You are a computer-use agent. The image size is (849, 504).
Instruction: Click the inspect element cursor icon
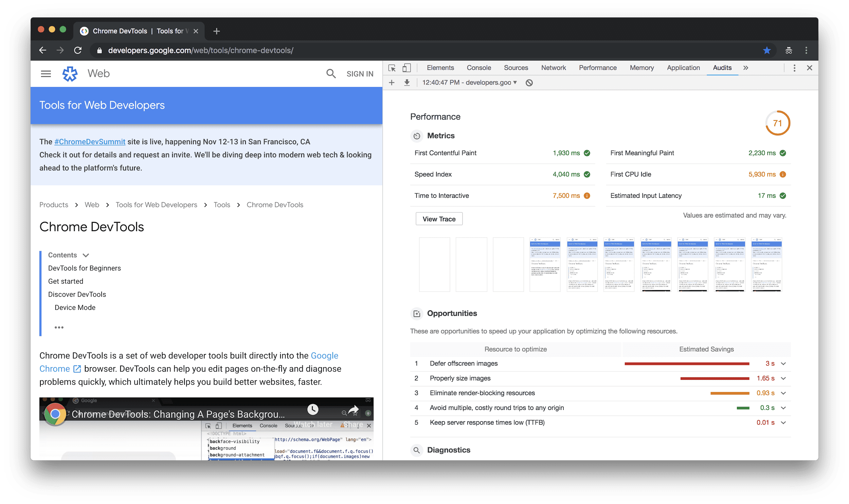coord(392,67)
